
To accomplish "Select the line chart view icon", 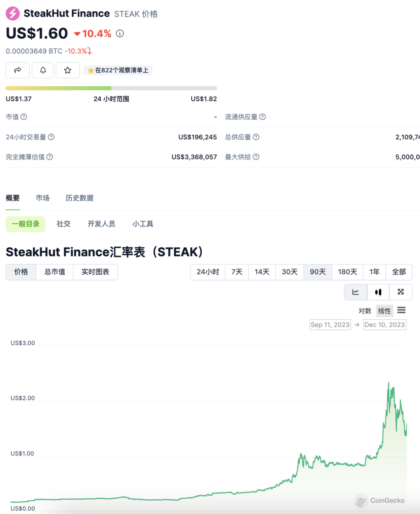I will [x=356, y=292].
